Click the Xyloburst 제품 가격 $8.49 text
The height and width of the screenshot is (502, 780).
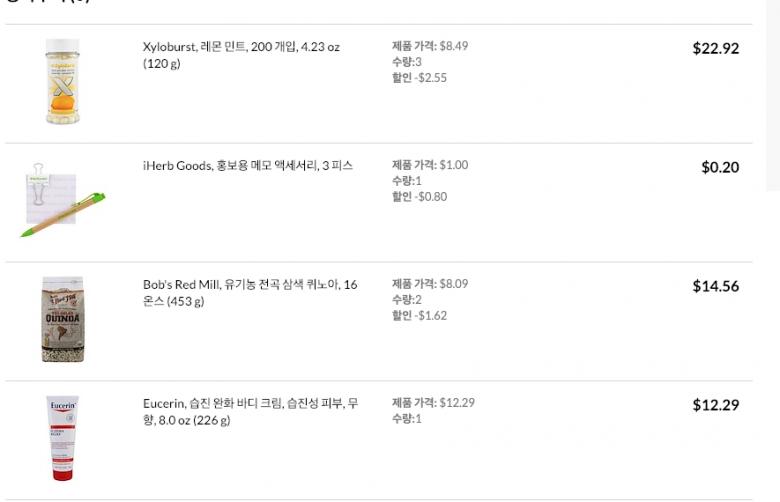(430, 46)
